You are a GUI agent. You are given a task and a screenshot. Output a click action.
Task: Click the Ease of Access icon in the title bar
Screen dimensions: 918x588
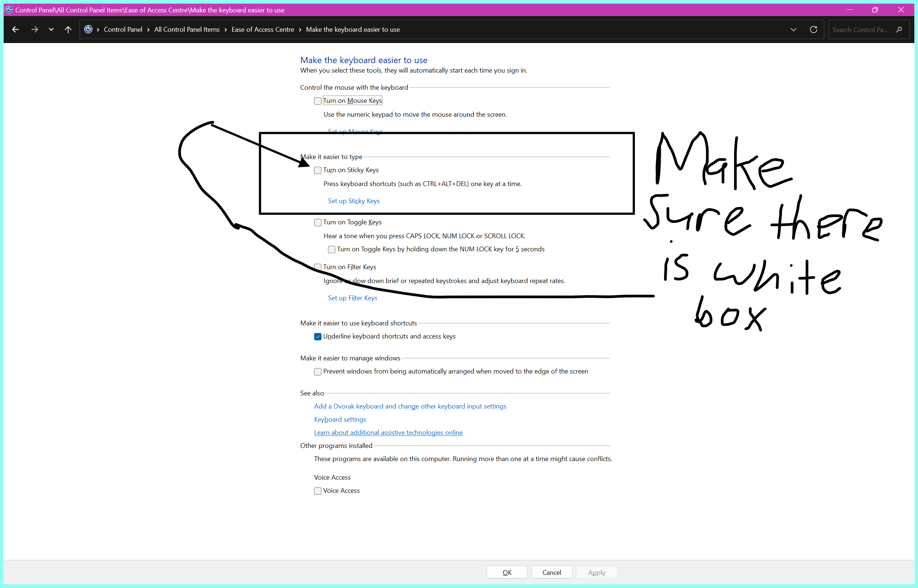[x=8, y=9]
